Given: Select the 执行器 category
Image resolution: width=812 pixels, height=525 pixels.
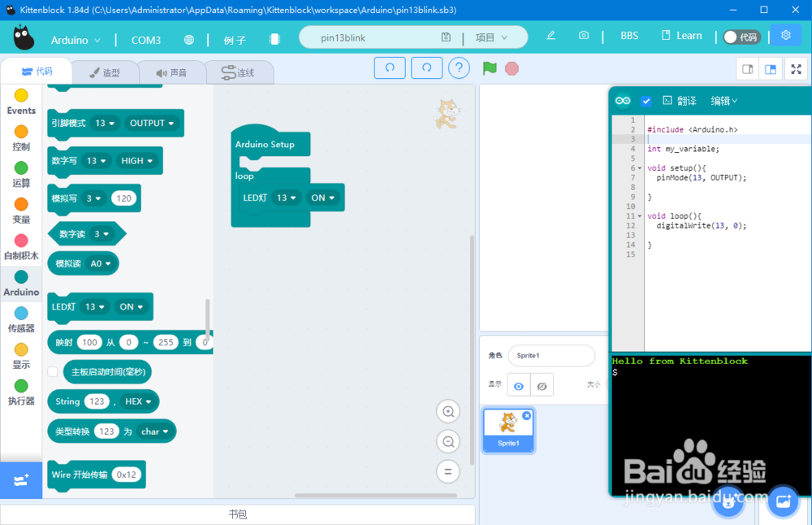Looking at the screenshot, I should pyautogui.click(x=21, y=392).
